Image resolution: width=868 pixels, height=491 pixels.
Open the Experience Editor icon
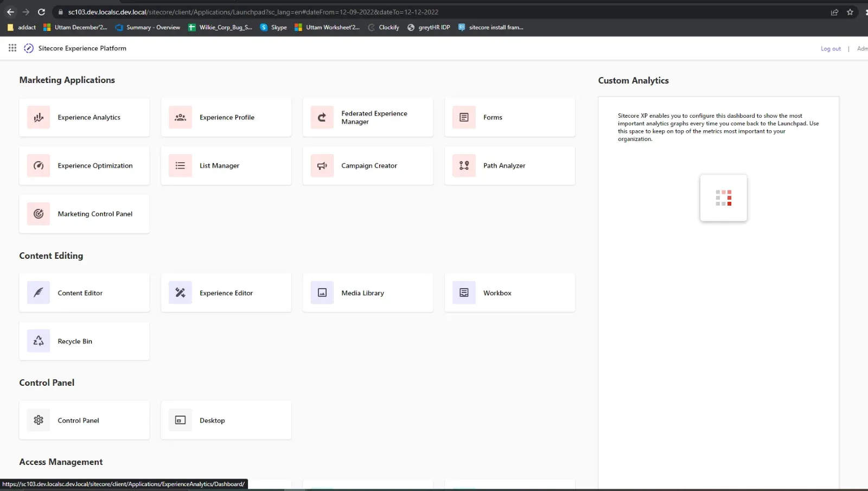(x=180, y=292)
